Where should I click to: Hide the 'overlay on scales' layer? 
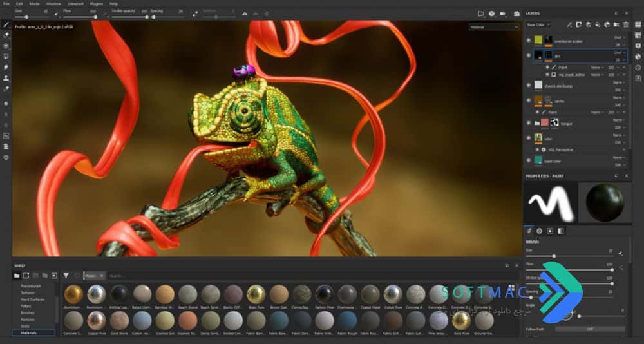point(529,41)
